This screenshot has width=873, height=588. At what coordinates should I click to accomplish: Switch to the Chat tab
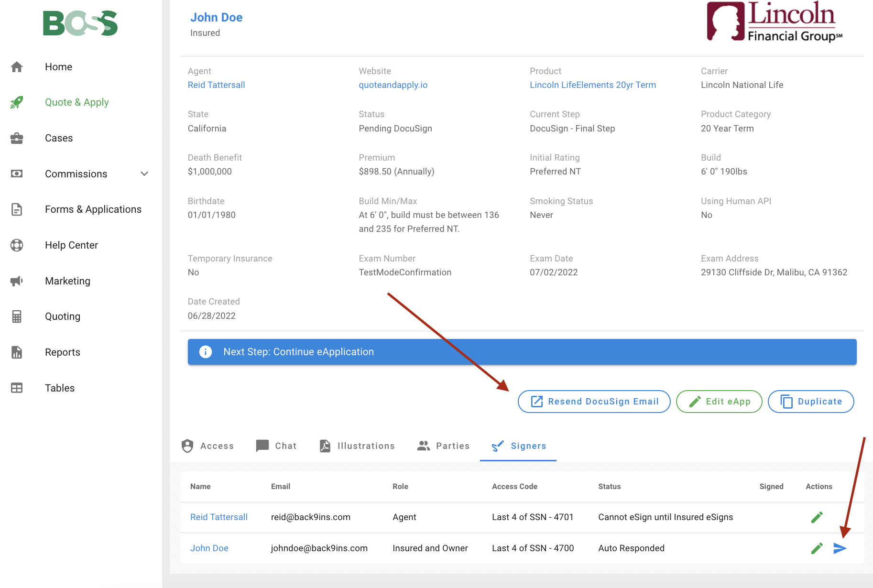pos(276,446)
